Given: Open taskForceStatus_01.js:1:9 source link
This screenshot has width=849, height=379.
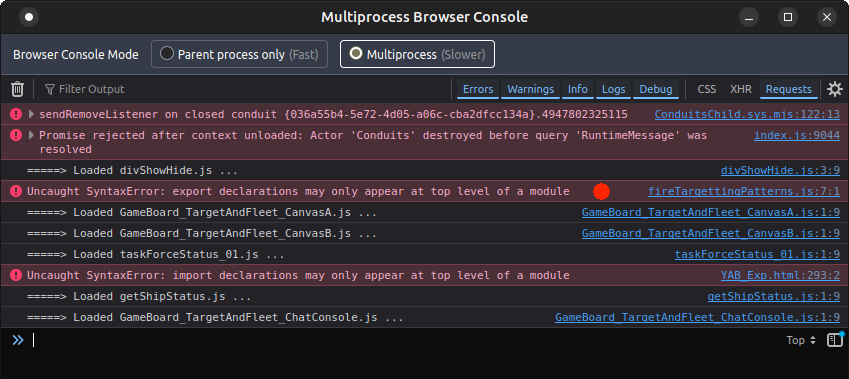Looking at the screenshot, I should [757, 254].
